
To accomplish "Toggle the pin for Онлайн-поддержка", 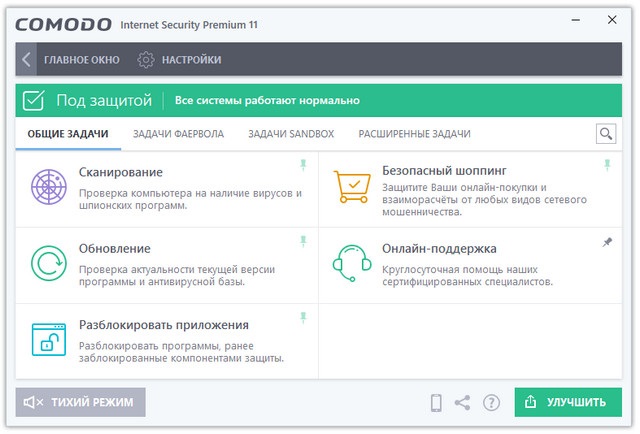I will click(x=606, y=242).
